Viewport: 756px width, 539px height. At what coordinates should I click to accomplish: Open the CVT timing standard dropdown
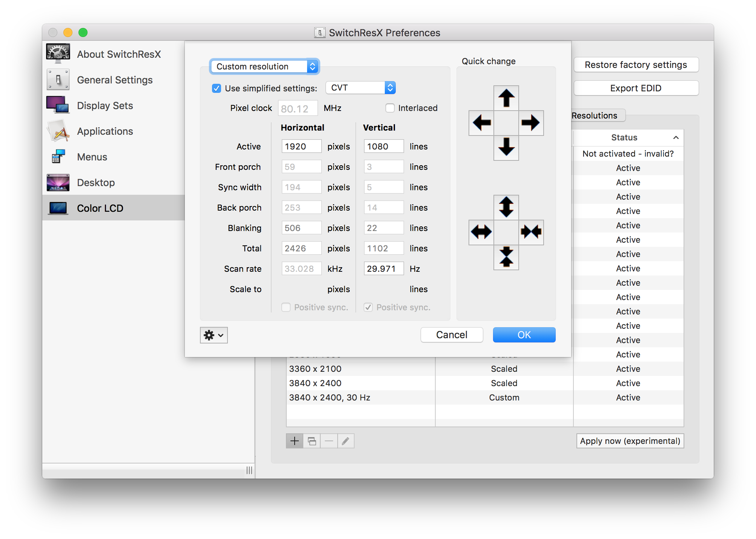tap(360, 88)
